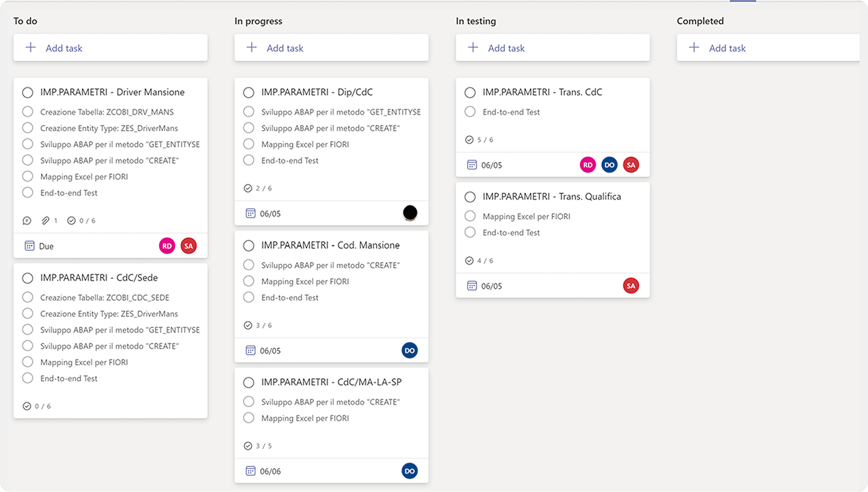Add task in the In progress column
The width and height of the screenshot is (868, 492).
pyautogui.click(x=285, y=48)
